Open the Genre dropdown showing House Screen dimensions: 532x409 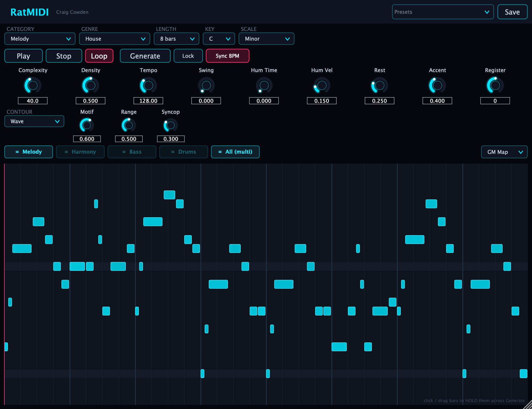click(x=115, y=39)
